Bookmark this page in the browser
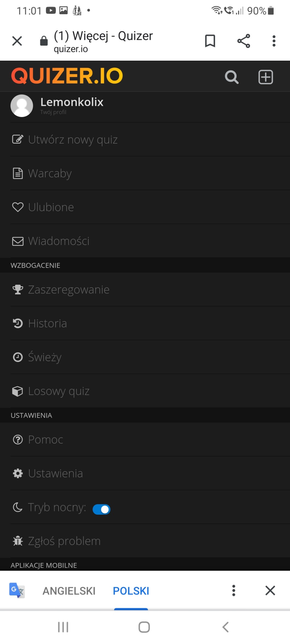Screen dimensions: 290x644 (210, 41)
